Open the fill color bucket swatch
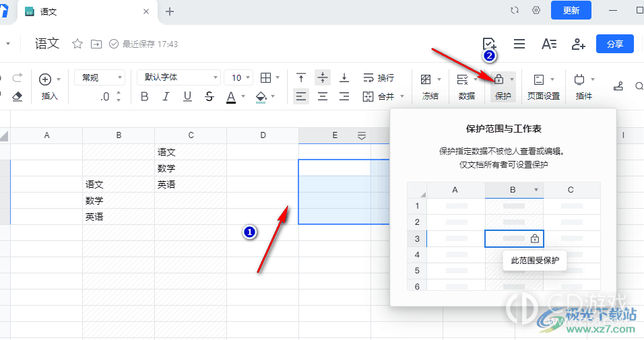644x340 pixels. [263, 96]
